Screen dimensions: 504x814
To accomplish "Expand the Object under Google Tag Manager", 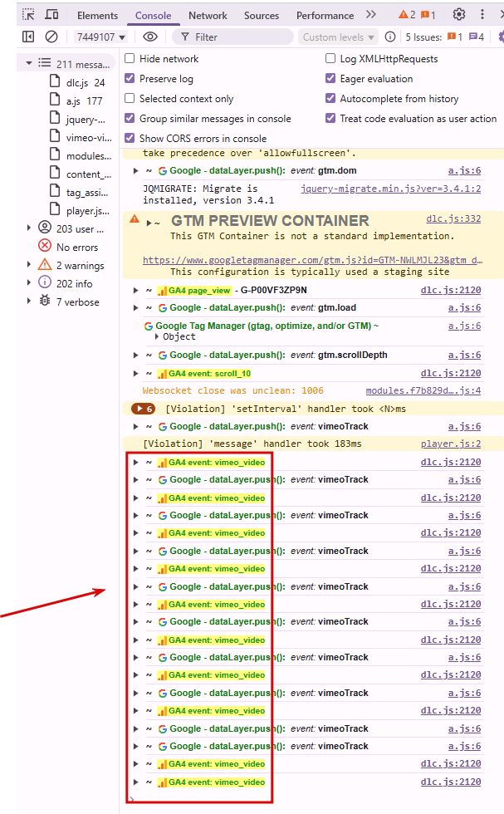I will (x=157, y=337).
